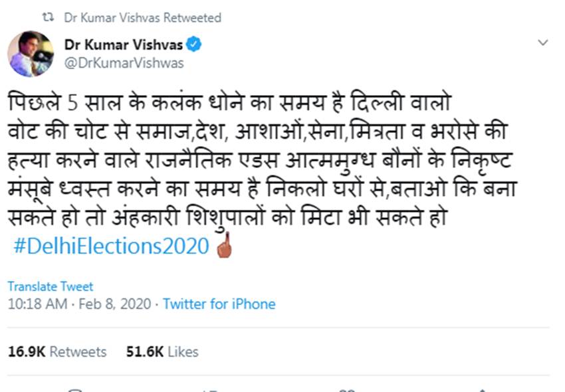Open the 10:18 AM Feb 8, 2020 timestamp
This screenshot has height=392, width=565.
80,304
